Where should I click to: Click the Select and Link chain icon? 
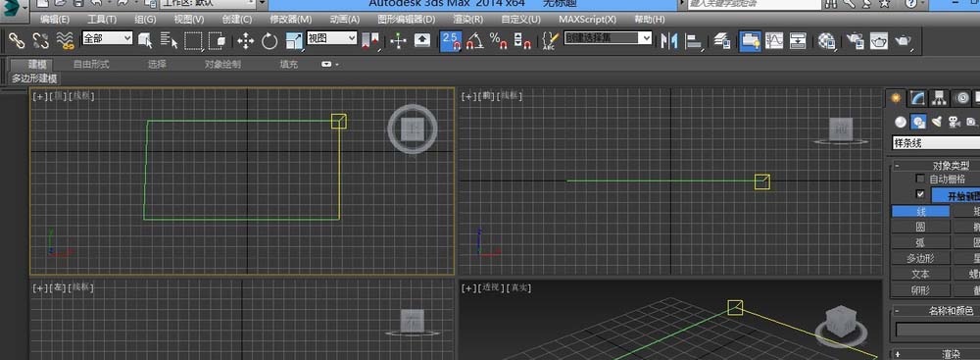17,41
